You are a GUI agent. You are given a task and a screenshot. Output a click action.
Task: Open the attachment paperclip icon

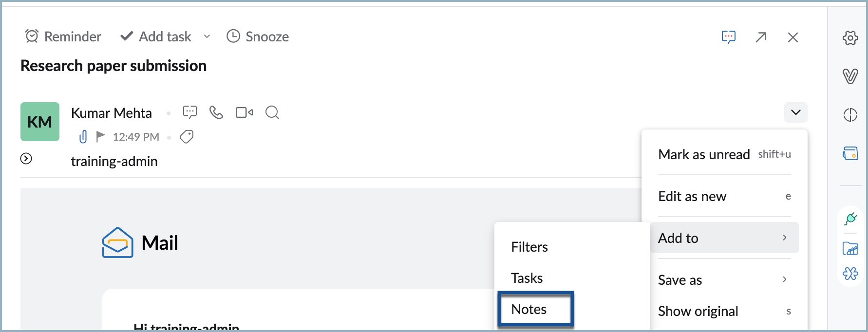click(x=83, y=137)
